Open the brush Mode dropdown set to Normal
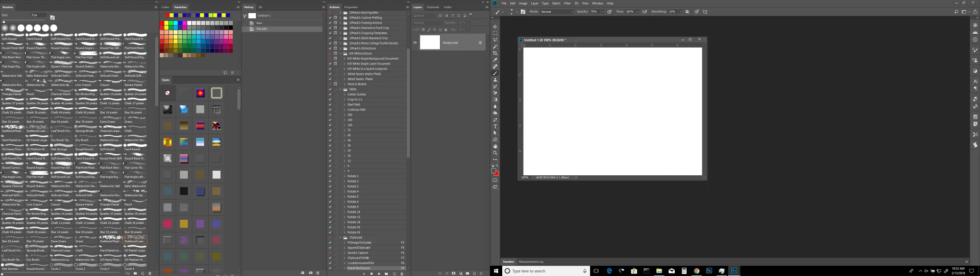This screenshot has width=980, height=276. coord(557,12)
